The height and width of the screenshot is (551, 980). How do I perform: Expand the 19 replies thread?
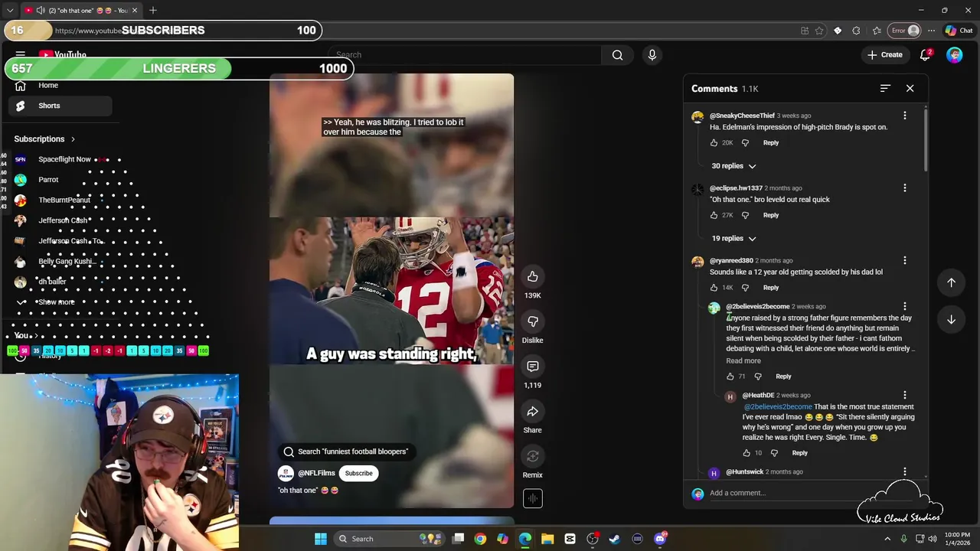(733, 239)
